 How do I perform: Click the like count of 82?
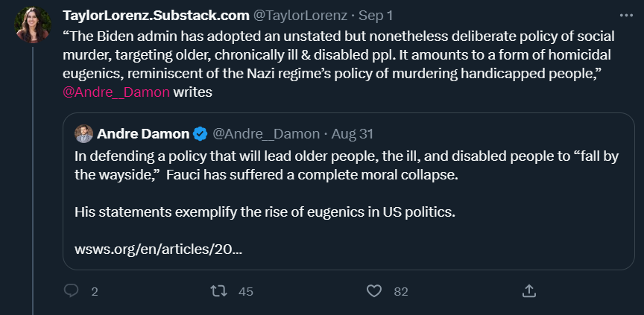pos(401,291)
